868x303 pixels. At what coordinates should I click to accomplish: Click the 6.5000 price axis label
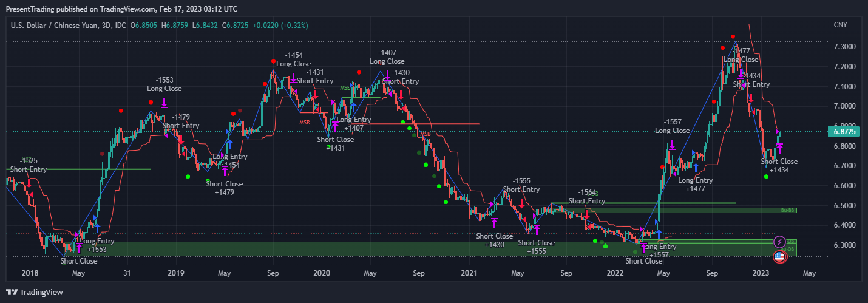845,206
